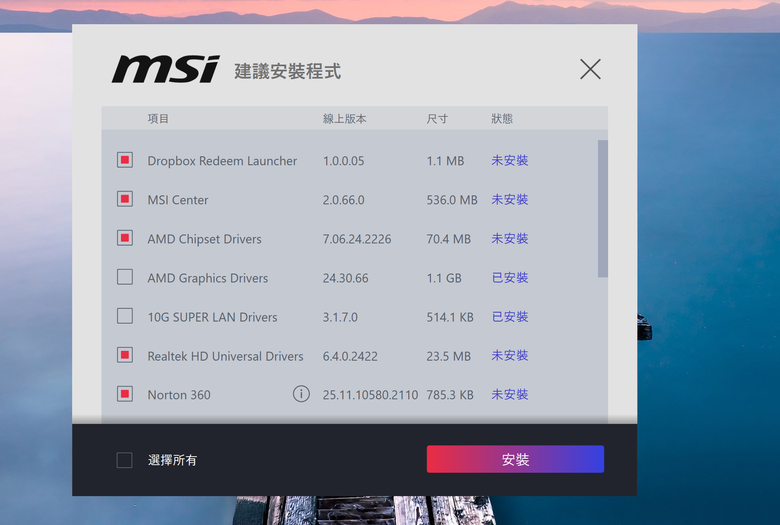Viewport: 780px width, 525px height.
Task: Click 已安裝 status for AMD Graphics Drivers
Action: coord(509,278)
